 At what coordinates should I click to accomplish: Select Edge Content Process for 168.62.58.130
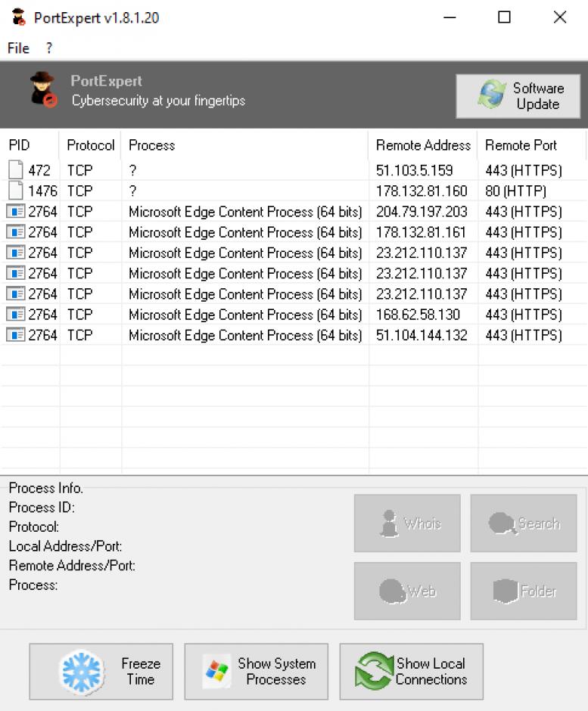pos(245,315)
